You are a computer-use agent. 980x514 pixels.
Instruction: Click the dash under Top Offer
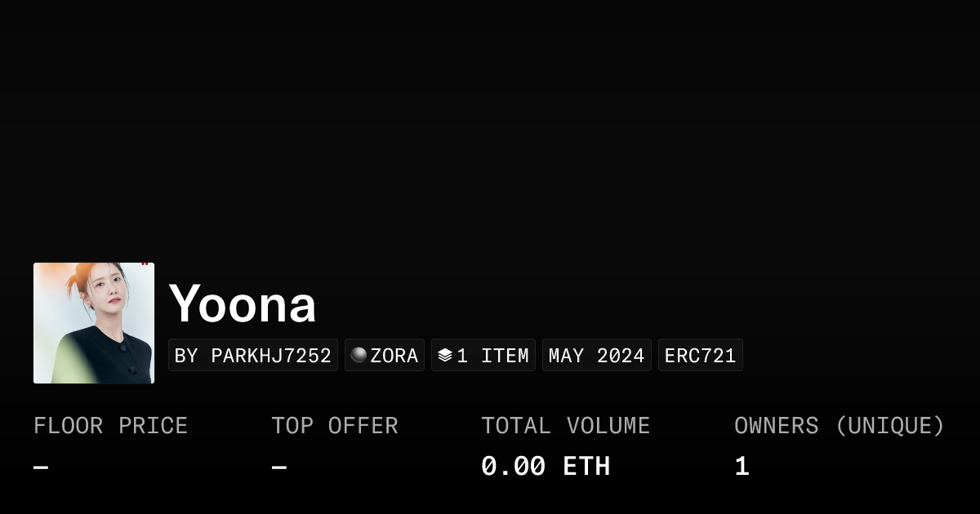[278, 466]
